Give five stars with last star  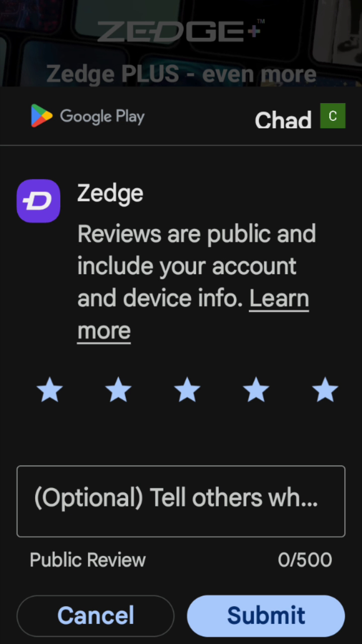tap(325, 390)
